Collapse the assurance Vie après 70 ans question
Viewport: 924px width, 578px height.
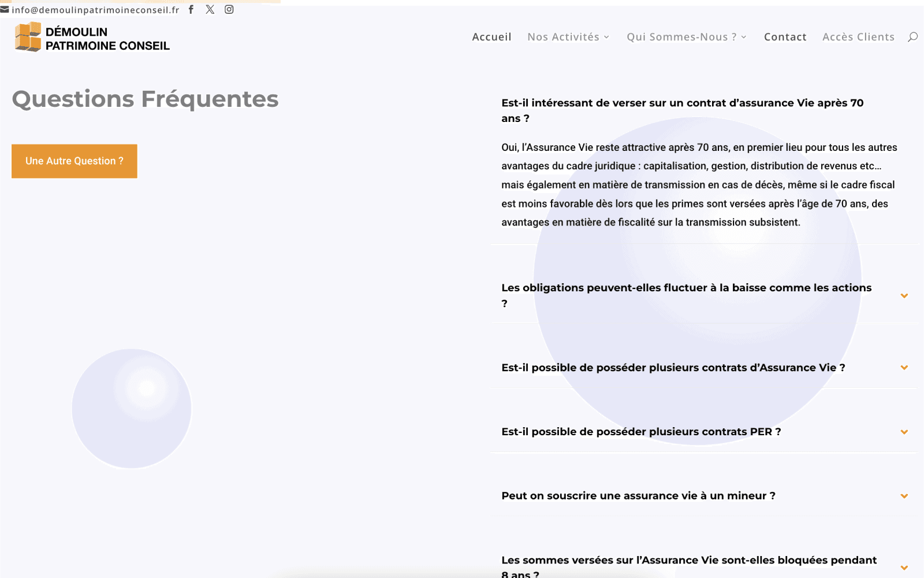(x=683, y=110)
